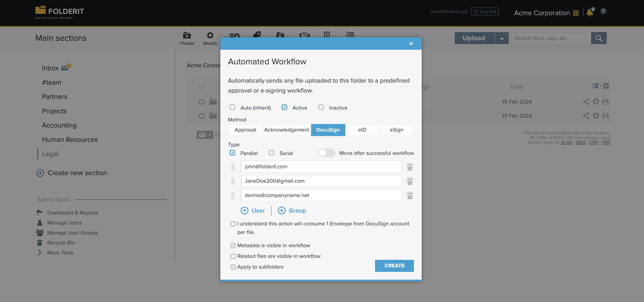Choose Parallel workflow type

tap(232, 153)
